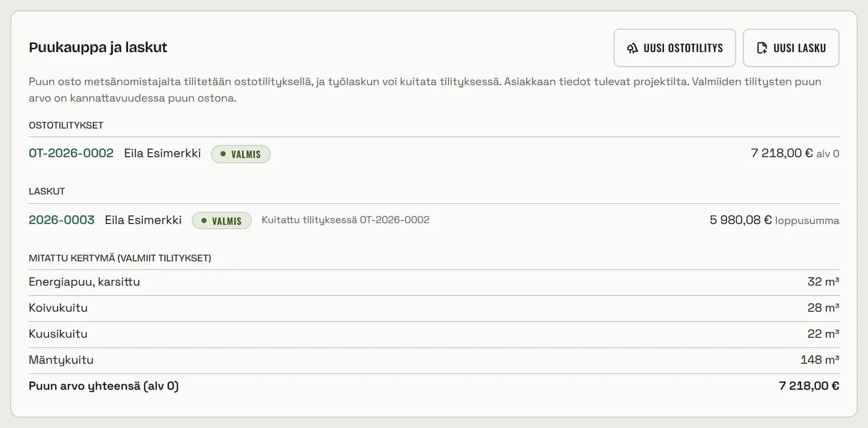This screenshot has width=868, height=428.
Task: Open settlement OT-2026-0002 link
Action: 71,153
